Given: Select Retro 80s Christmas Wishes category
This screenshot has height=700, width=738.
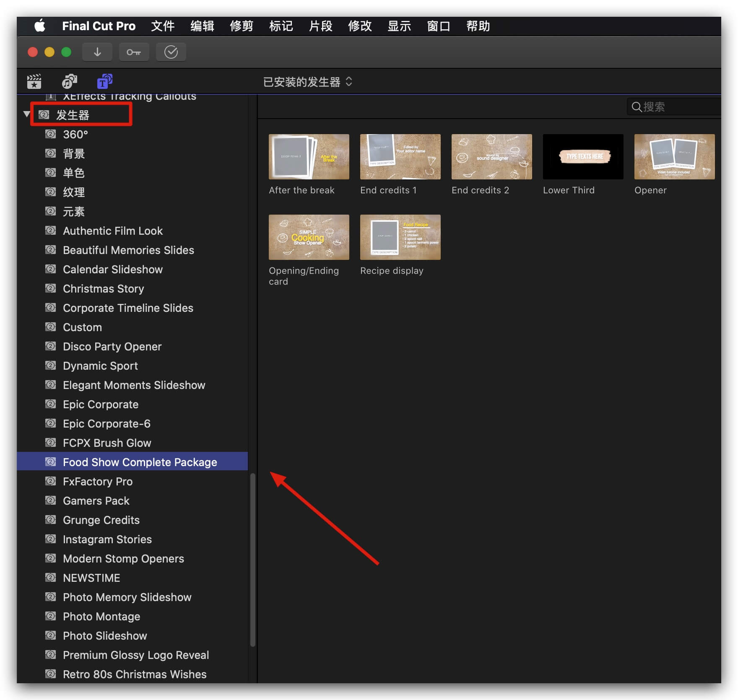Looking at the screenshot, I should click(x=132, y=674).
